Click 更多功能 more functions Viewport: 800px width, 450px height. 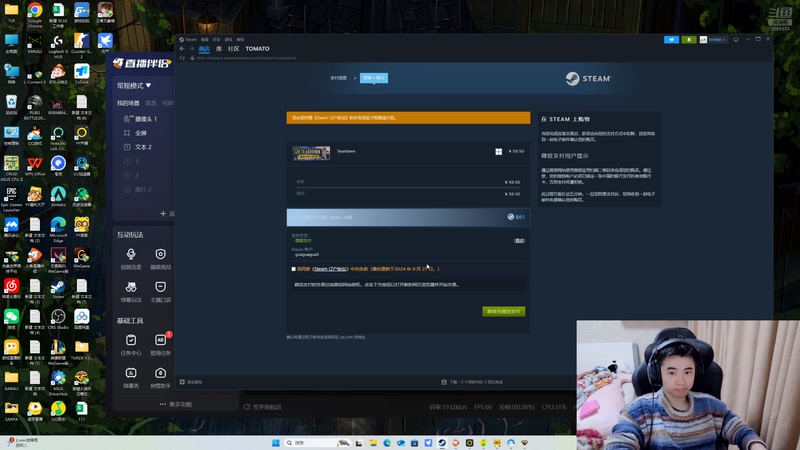[x=176, y=405]
